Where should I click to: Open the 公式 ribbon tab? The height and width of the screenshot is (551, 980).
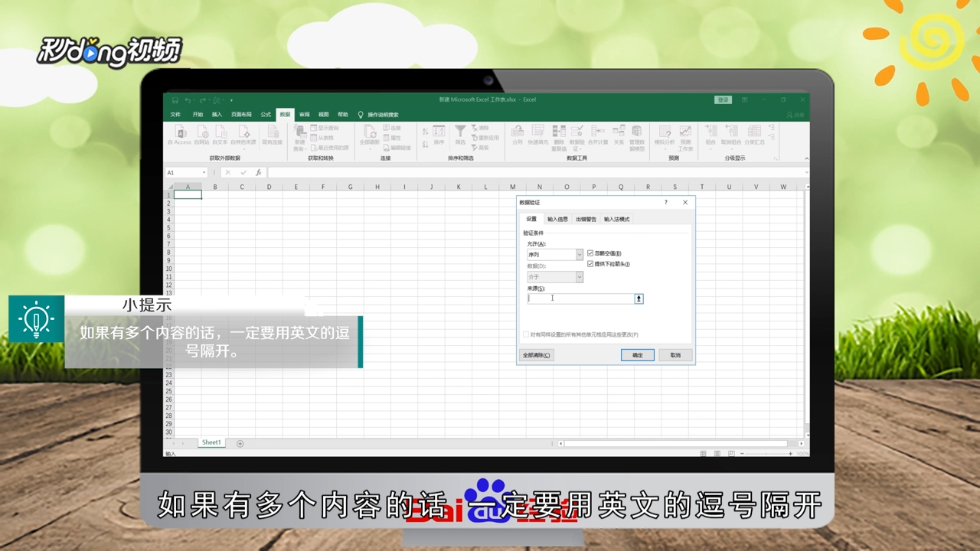(265, 113)
